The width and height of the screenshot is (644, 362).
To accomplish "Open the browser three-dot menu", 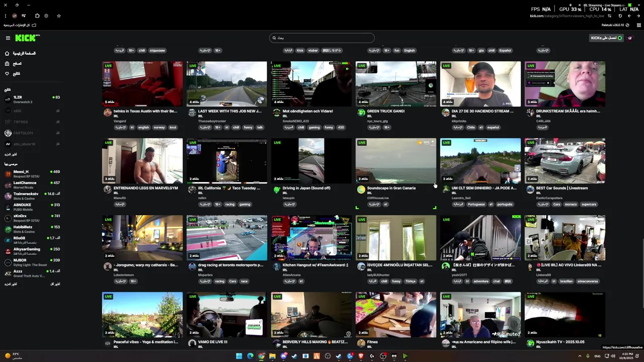I will click(x=6, y=16).
